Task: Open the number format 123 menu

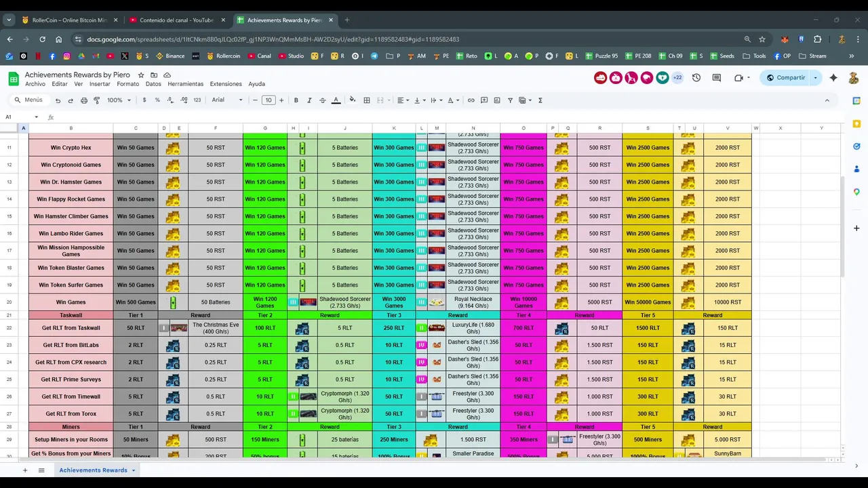Action: pyautogui.click(x=197, y=100)
